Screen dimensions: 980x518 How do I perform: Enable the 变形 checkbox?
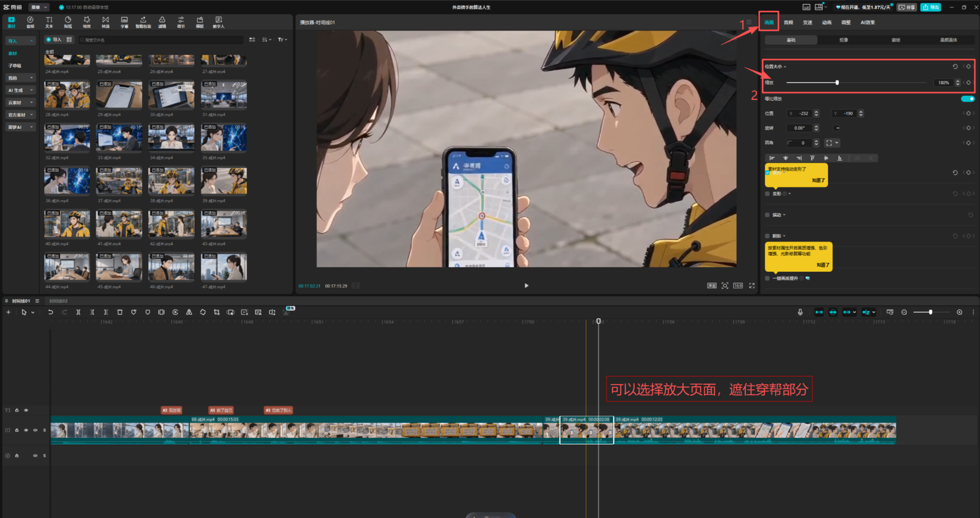tap(767, 194)
